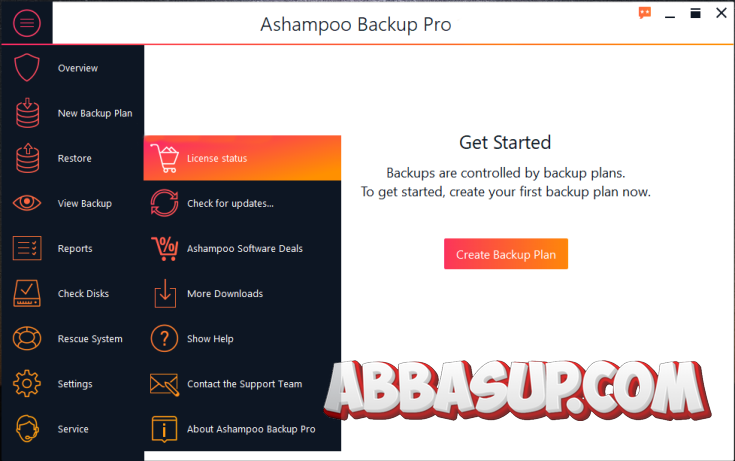
Task: Toggle the hamburger menu button
Action: tap(27, 23)
